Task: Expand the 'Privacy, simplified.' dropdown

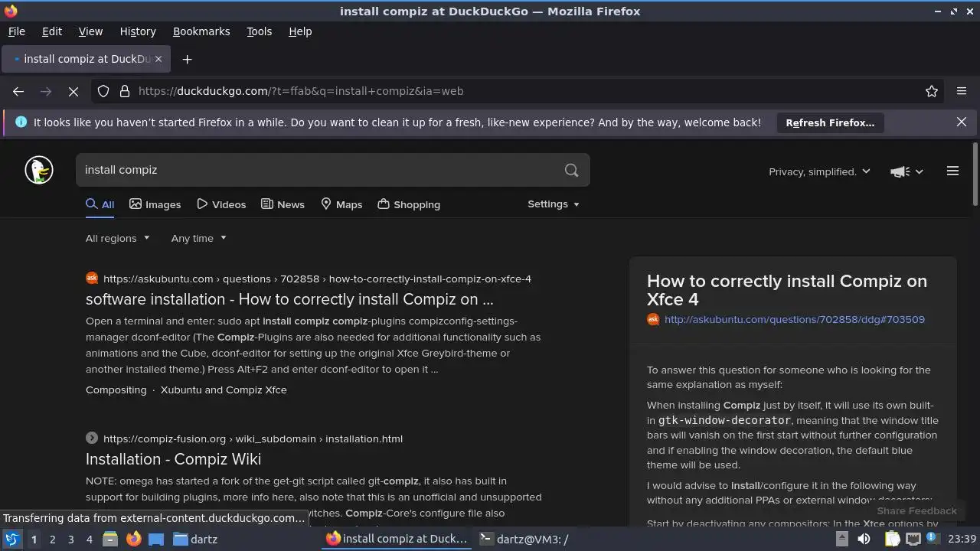Action: (819, 171)
